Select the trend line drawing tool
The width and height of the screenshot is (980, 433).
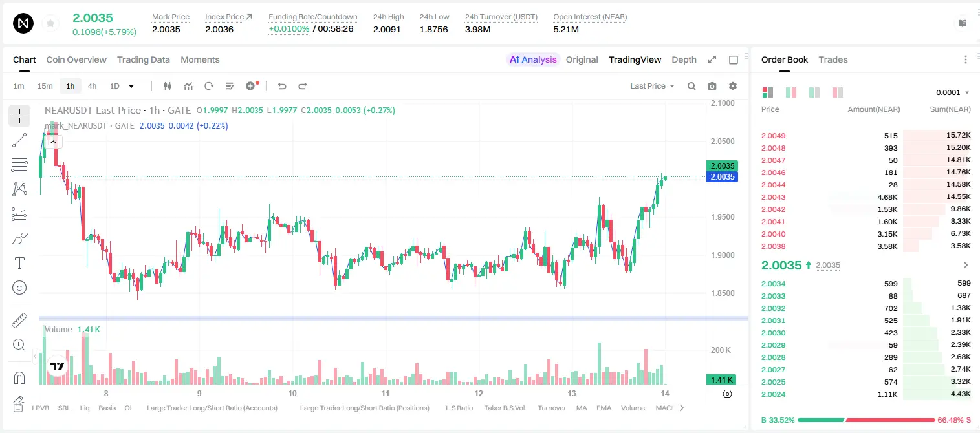(19, 140)
